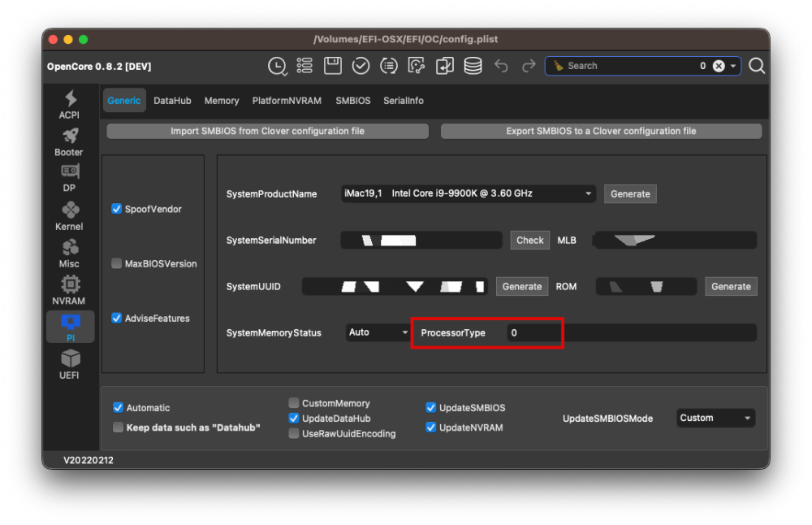Click the sync documents toolbar icon
This screenshot has height=525, width=812.
[x=417, y=66]
